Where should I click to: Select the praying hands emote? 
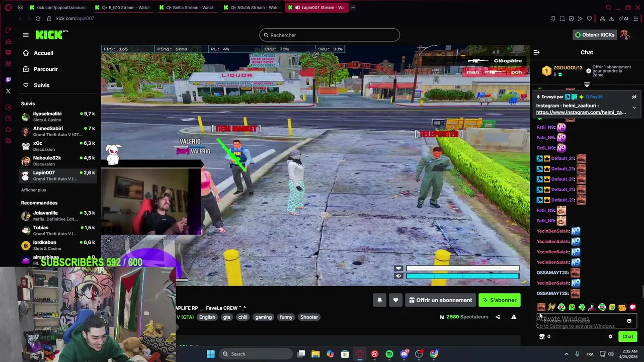551,307
